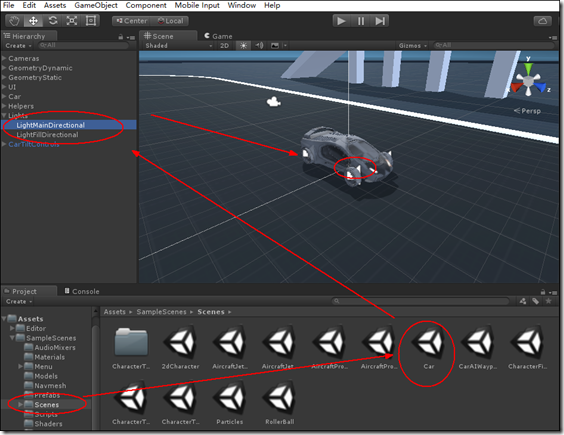The height and width of the screenshot is (435, 564).
Task: Open the CharacterT... folder asset
Action: pyautogui.click(x=131, y=348)
